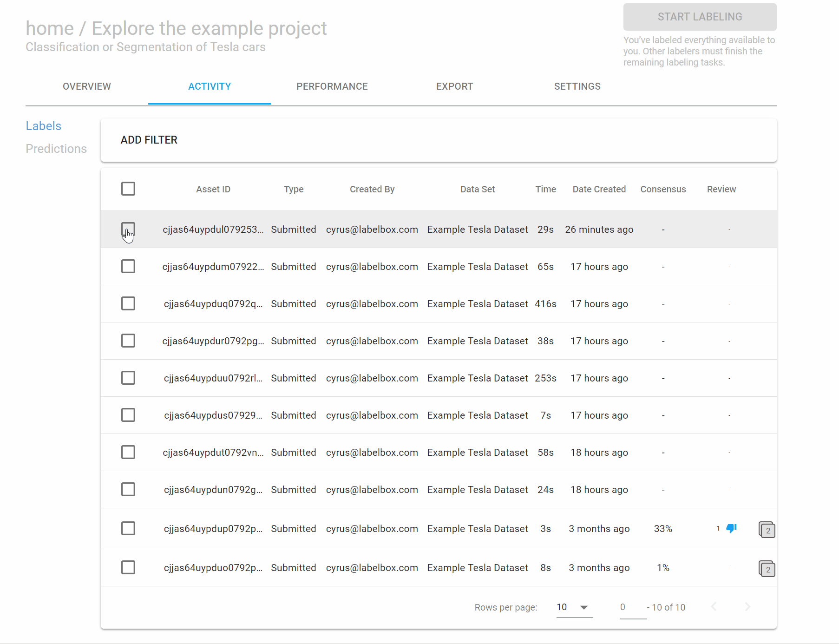Go to the previous page arrow

click(x=714, y=606)
